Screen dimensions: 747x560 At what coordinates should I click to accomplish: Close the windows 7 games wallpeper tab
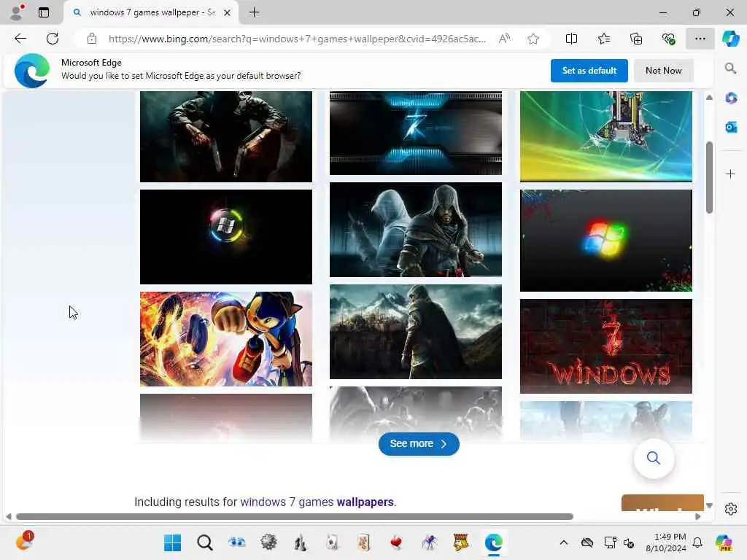228,13
